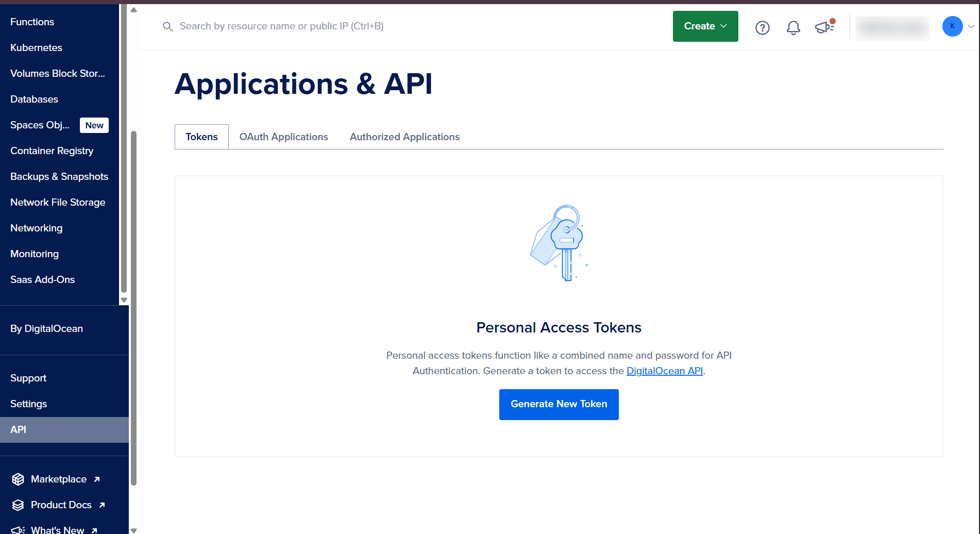
Task: Open the notifications bell icon
Action: pyautogui.click(x=793, y=27)
